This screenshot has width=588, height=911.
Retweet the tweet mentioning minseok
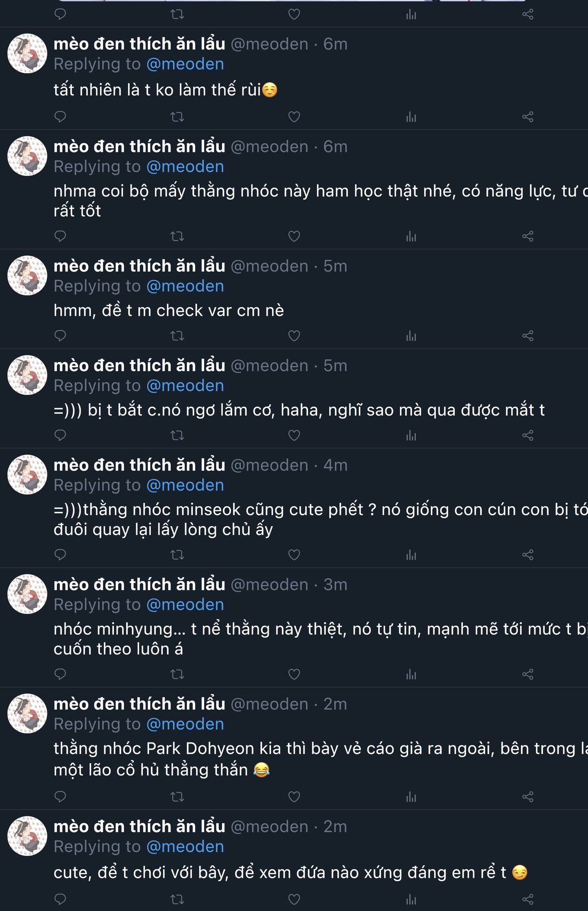(x=177, y=555)
